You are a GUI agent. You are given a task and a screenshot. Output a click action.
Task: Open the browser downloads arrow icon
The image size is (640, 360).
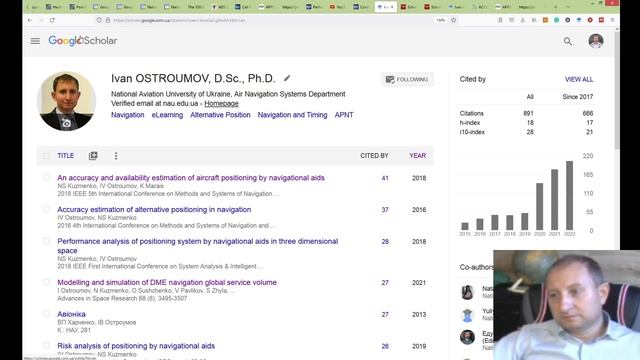tap(522, 20)
